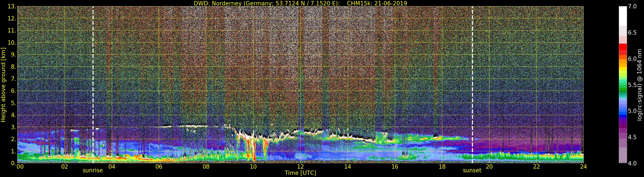Click the 00 tick on the time axis
Image resolution: width=644 pixels, height=177 pixels.
pyautogui.click(x=20, y=167)
